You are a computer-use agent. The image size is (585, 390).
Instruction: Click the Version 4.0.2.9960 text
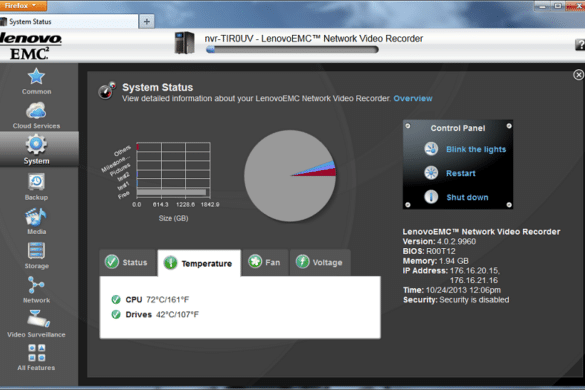[439, 241]
